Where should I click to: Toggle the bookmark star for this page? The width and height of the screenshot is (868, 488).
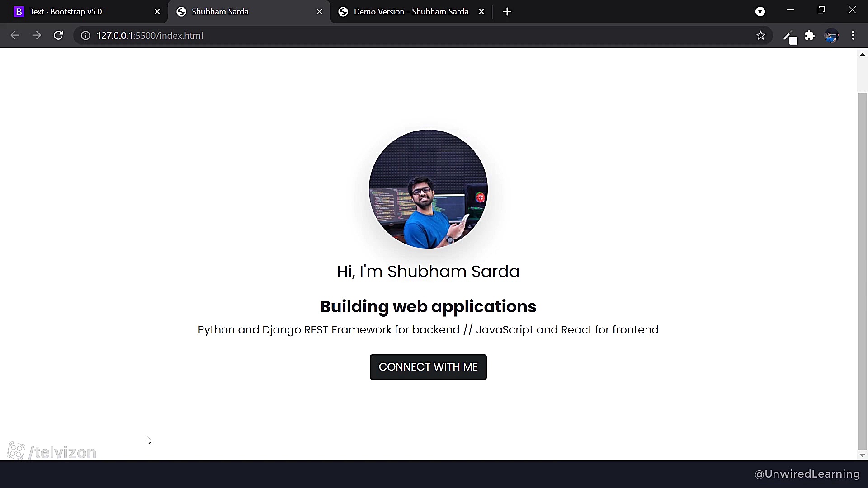point(761,35)
